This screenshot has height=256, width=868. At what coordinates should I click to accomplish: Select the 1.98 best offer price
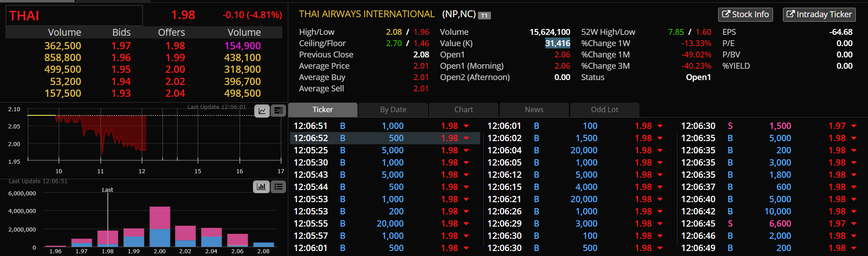click(x=175, y=46)
